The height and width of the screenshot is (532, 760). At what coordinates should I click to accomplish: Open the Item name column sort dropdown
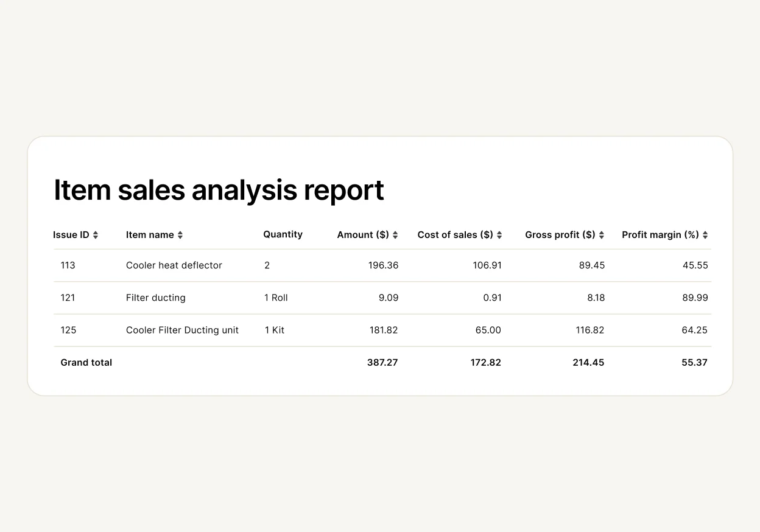point(180,234)
